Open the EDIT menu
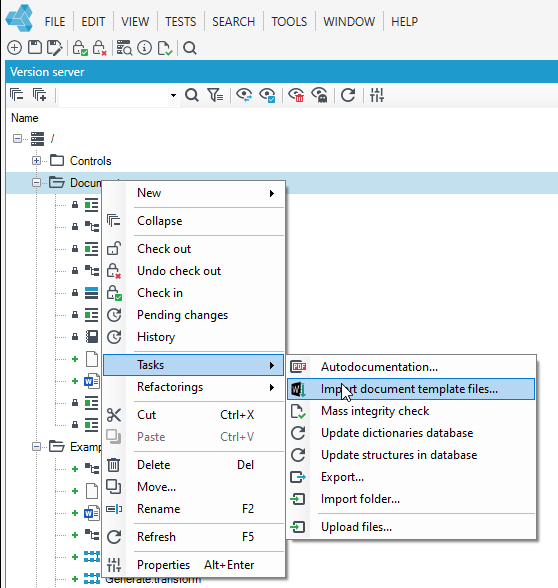Screen dimensions: 558x588 (93, 21)
